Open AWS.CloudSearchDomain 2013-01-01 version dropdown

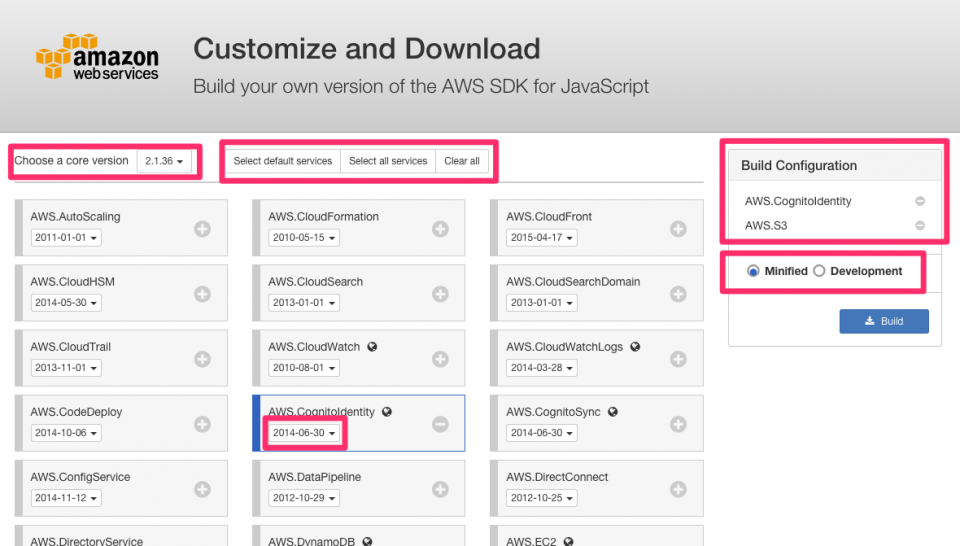click(x=542, y=302)
